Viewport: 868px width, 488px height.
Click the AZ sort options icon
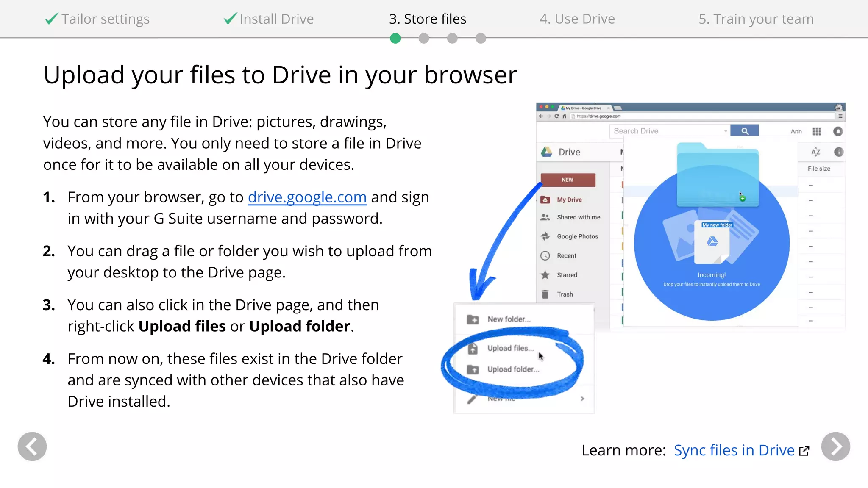coord(816,152)
